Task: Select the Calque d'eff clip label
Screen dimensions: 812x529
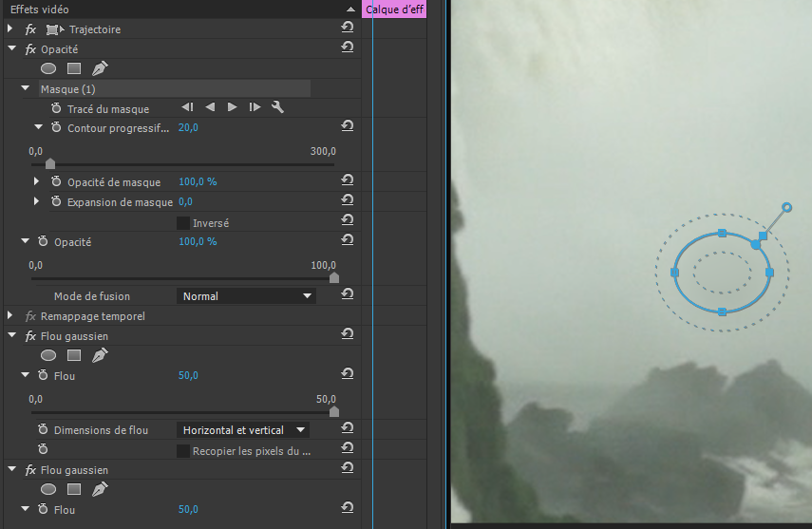Action: pyautogui.click(x=394, y=9)
